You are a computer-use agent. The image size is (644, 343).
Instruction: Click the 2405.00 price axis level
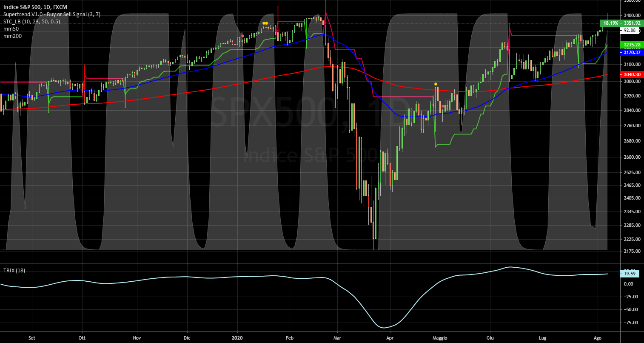click(x=632, y=198)
